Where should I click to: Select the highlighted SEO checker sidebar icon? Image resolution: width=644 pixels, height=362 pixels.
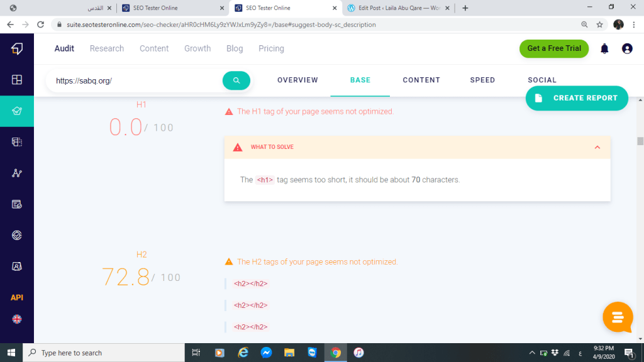(x=17, y=111)
